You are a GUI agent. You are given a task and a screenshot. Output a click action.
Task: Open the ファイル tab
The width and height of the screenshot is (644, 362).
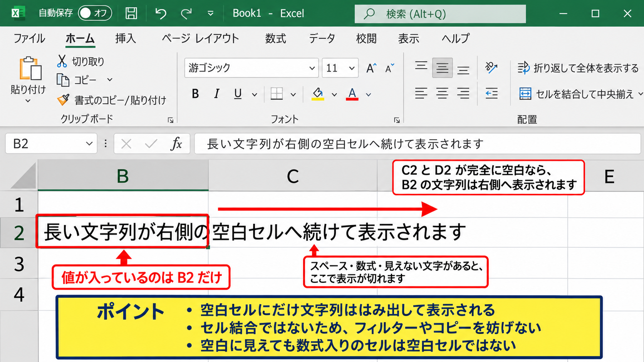(x=29, y=38)
